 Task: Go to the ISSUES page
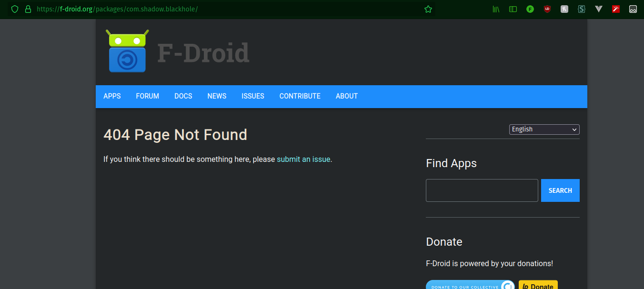[x=253, y=96]
